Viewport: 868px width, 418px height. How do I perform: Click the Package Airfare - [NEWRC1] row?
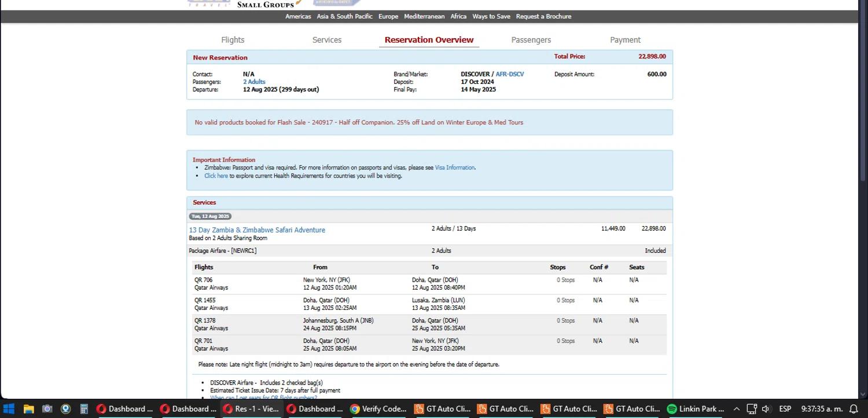point(429,251)
